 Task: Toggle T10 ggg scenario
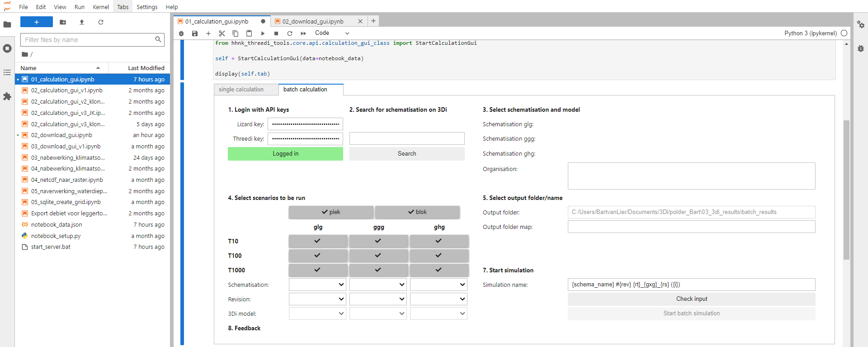pos(378,241)
